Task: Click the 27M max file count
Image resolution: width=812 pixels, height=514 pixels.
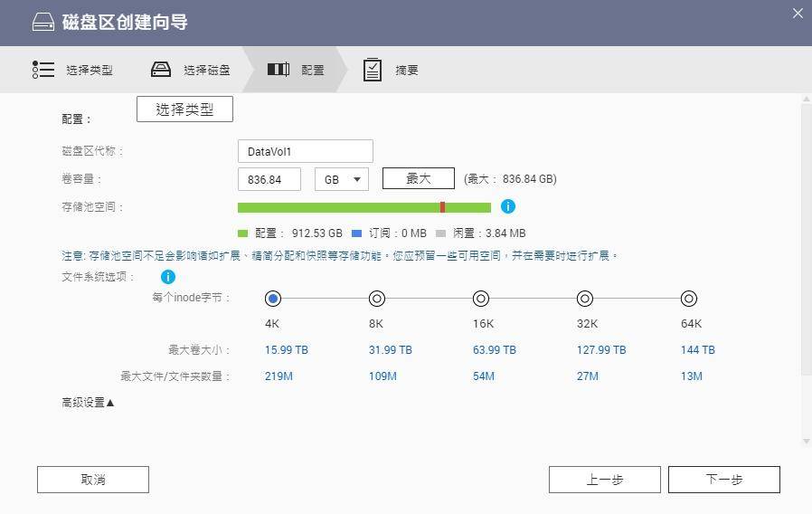Action: click(x=587, y=376)
